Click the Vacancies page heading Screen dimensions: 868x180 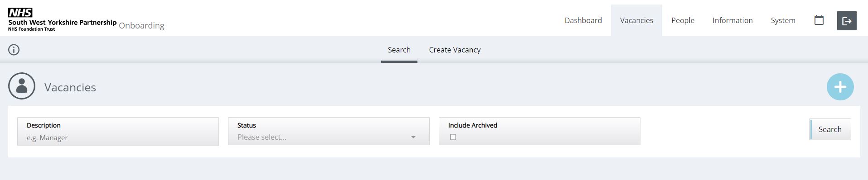[x=70, y=87]
